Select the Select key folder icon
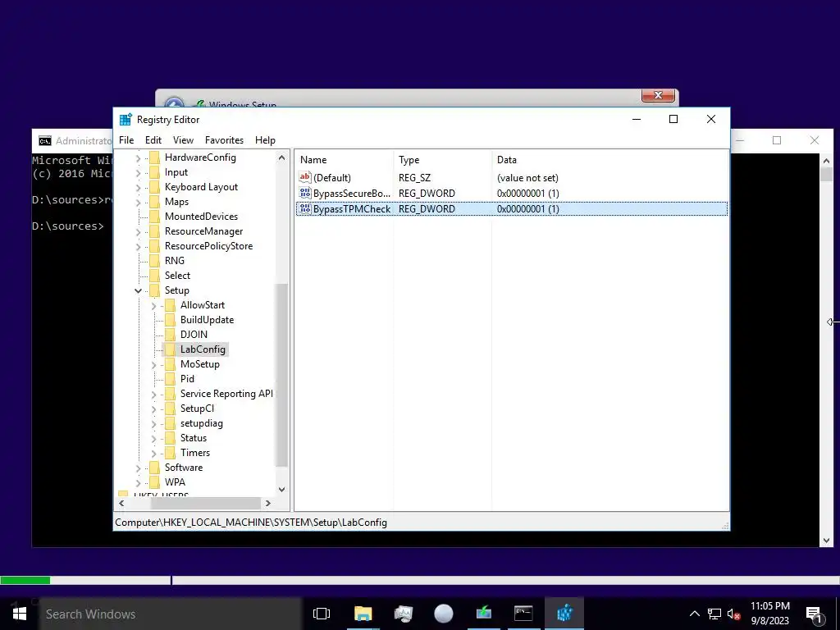The image size is (840, 630). [x=155, y=276]
